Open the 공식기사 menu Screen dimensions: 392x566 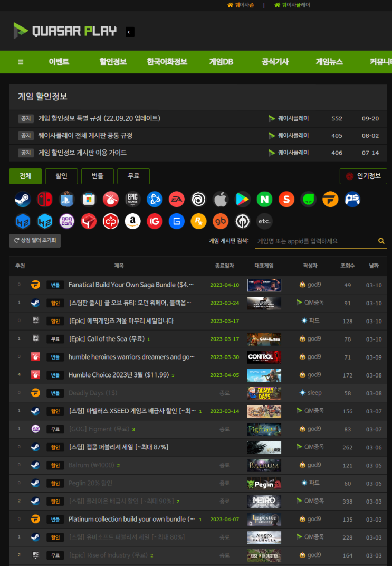coord(275,62)
